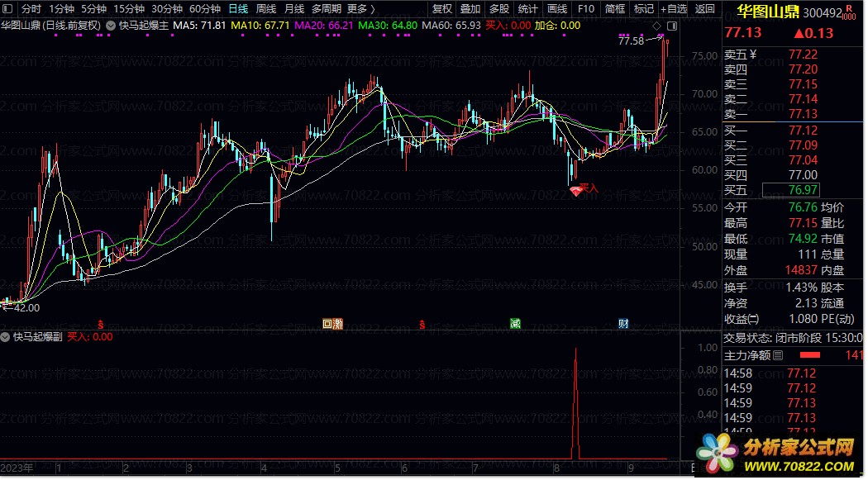Click the highlighted 买五 price 76.97
The height and width of the screenshot is (480, 868).
point(790,190)
